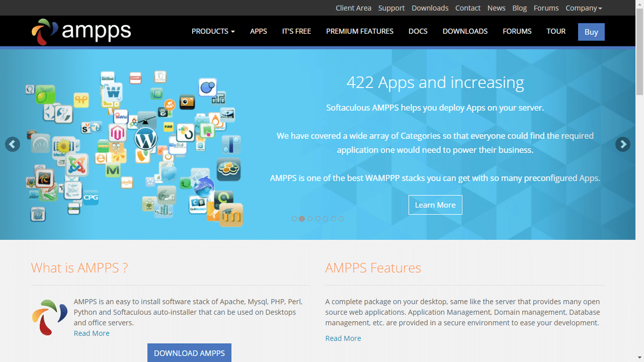Select the fourth carousel slide dot
This screenshot has width=644, height=362.
tap(318, 219)
